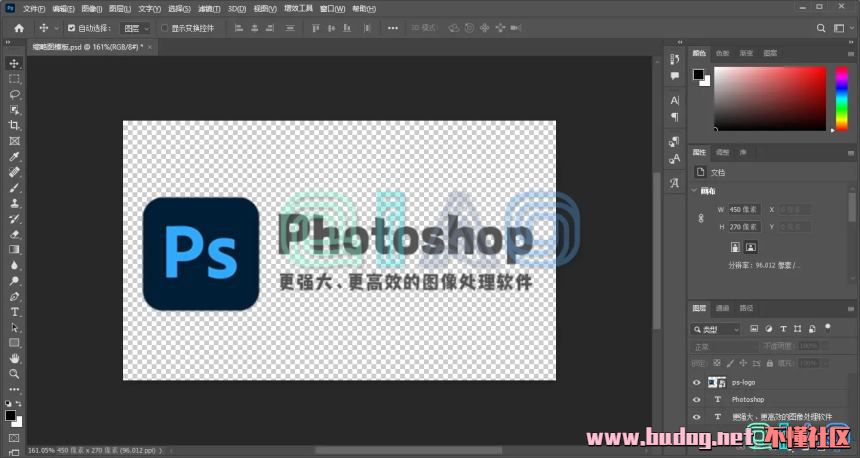
Task: Select the Clone Stamp tool
Action: click(x=14, y=203)
